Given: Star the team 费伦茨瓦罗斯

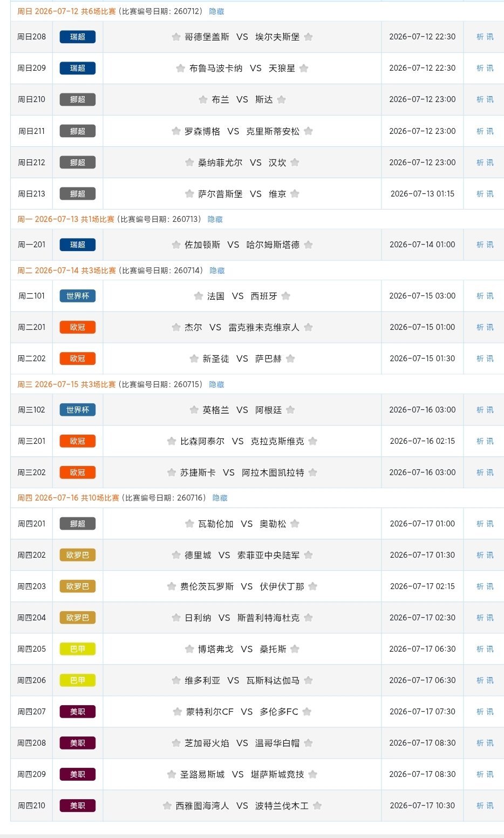Looking at the screenshot, I should pyautogui.click(x=172, y=586).
